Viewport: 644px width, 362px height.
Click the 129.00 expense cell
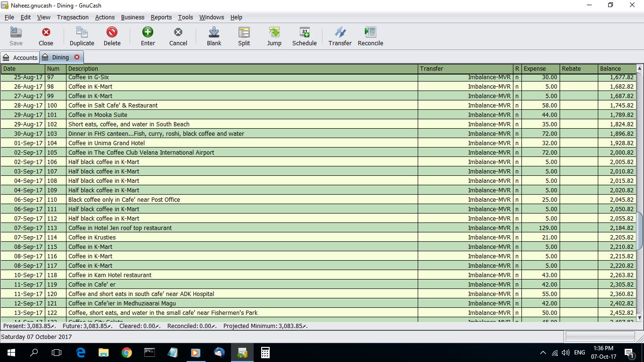[x=541, y=228]
